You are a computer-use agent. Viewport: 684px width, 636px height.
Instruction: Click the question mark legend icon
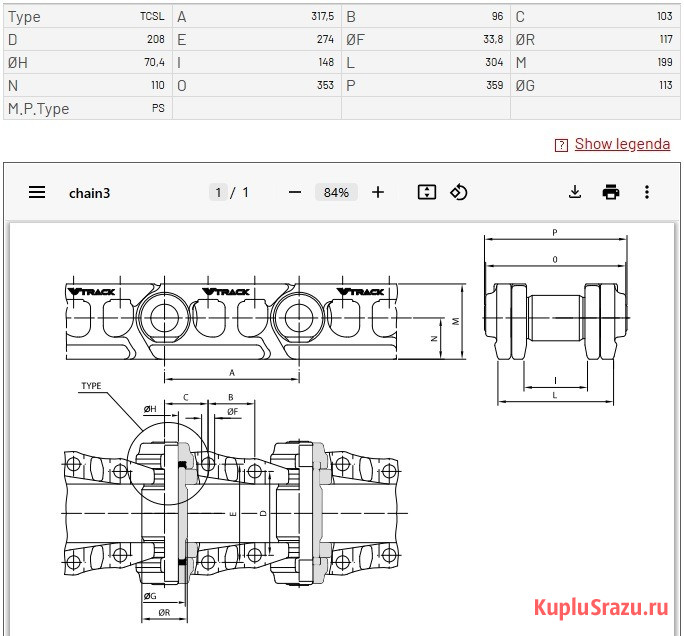click(561, 145)
